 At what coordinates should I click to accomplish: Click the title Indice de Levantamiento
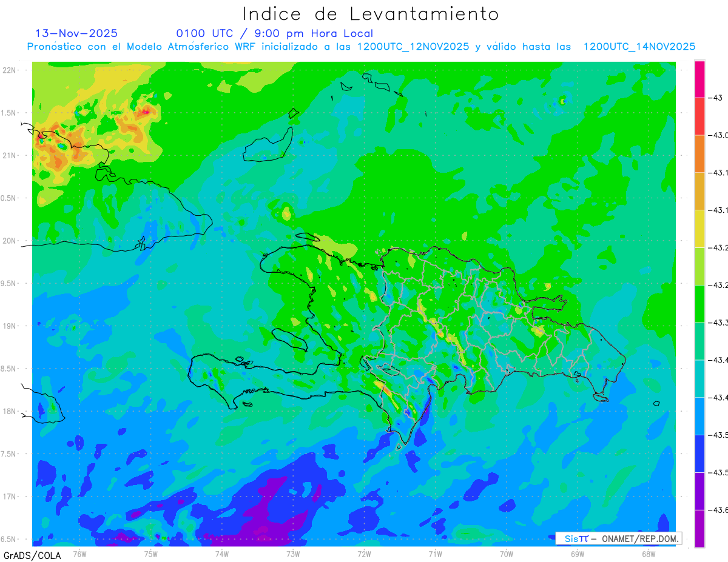pyautogui.click(x=371, y=14)
